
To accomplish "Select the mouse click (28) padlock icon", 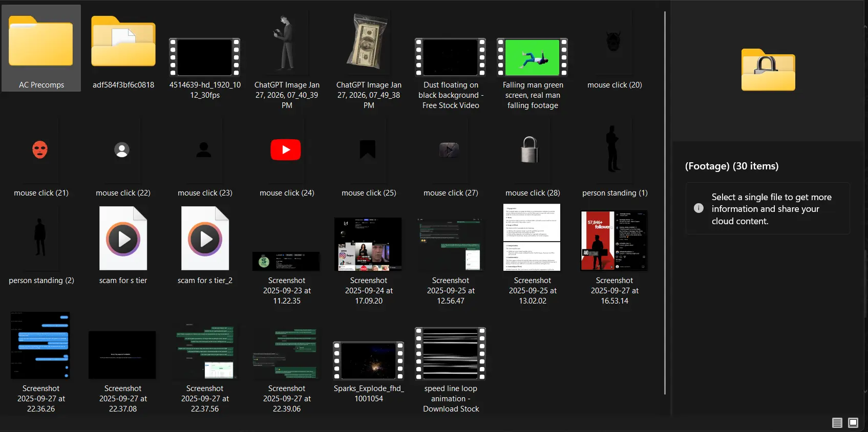I will (x=530, y=150).
